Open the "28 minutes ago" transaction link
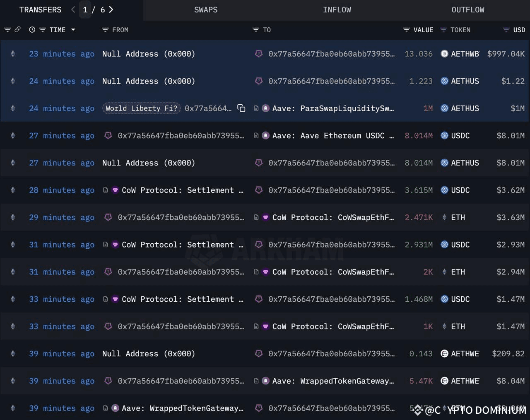The width and height of the screenshot is (530, 420). pyautogui.click(x=62, y=190)
